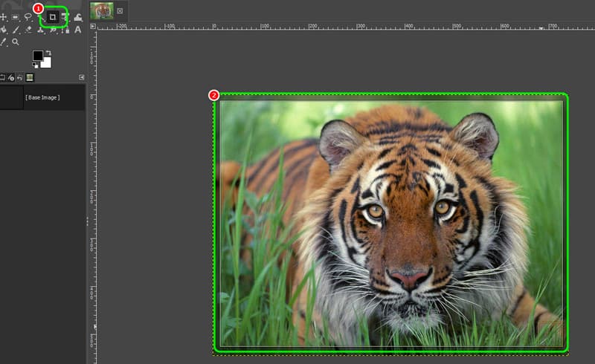Activate the Zoom magnifier tool

click(16, 42)
